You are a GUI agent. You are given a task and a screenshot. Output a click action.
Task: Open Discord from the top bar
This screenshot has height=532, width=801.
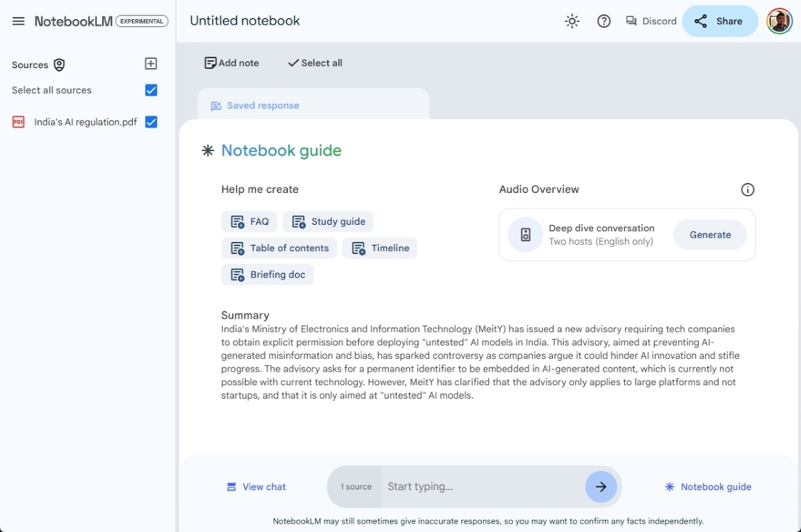651,21
